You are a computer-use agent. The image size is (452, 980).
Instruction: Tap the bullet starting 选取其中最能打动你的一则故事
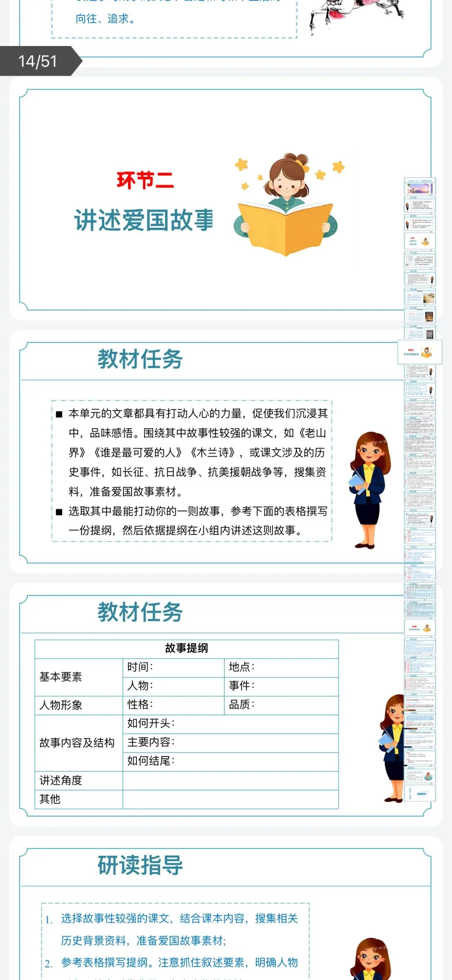[193, 521]
